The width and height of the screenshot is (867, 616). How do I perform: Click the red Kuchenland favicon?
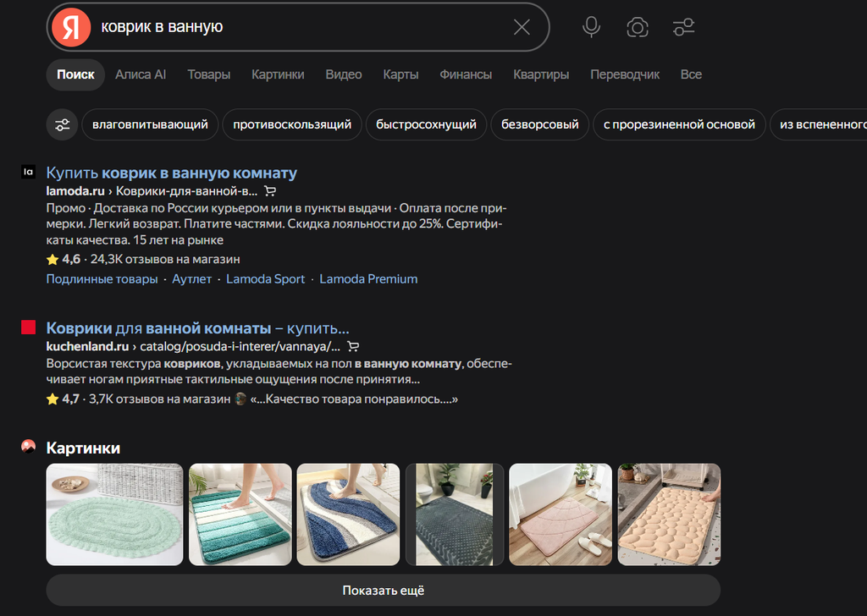pyautogui.click(x=28, y=327)
